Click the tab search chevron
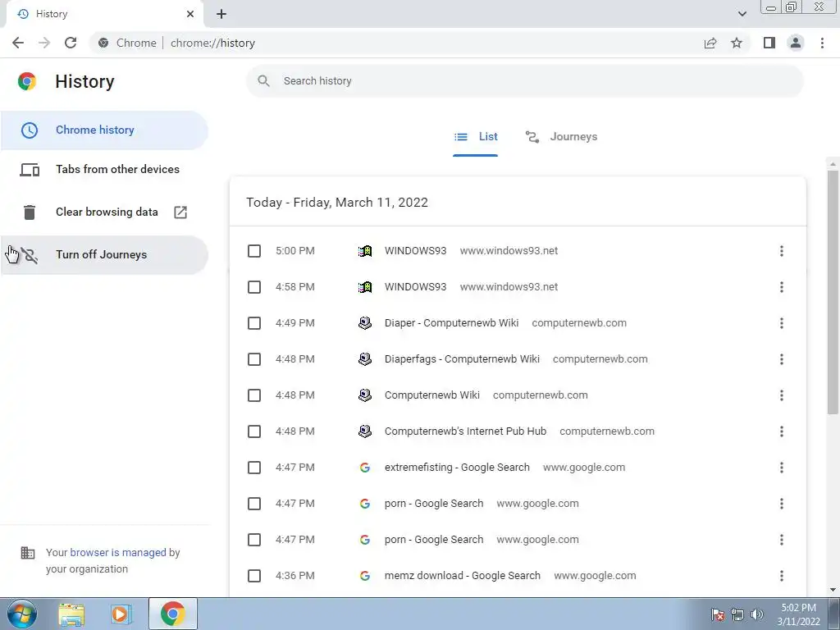The height and width of the screenshot is (630, 840). click(742, 14)
